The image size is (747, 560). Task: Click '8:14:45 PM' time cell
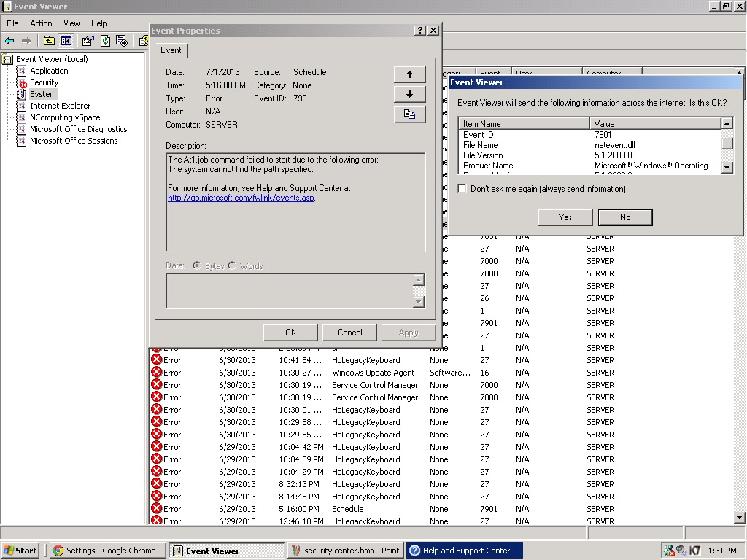tap(299, 497)
